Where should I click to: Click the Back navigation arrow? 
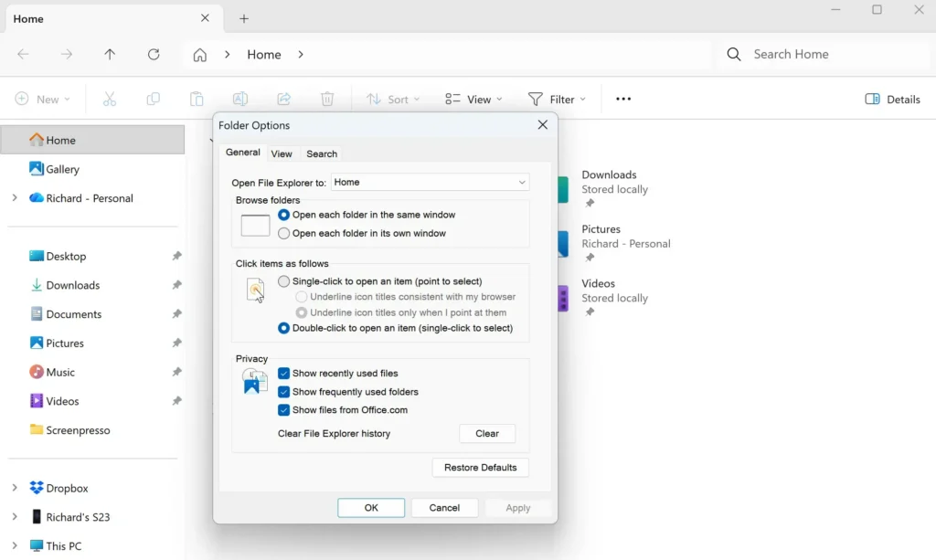click(x=23, y=54)
